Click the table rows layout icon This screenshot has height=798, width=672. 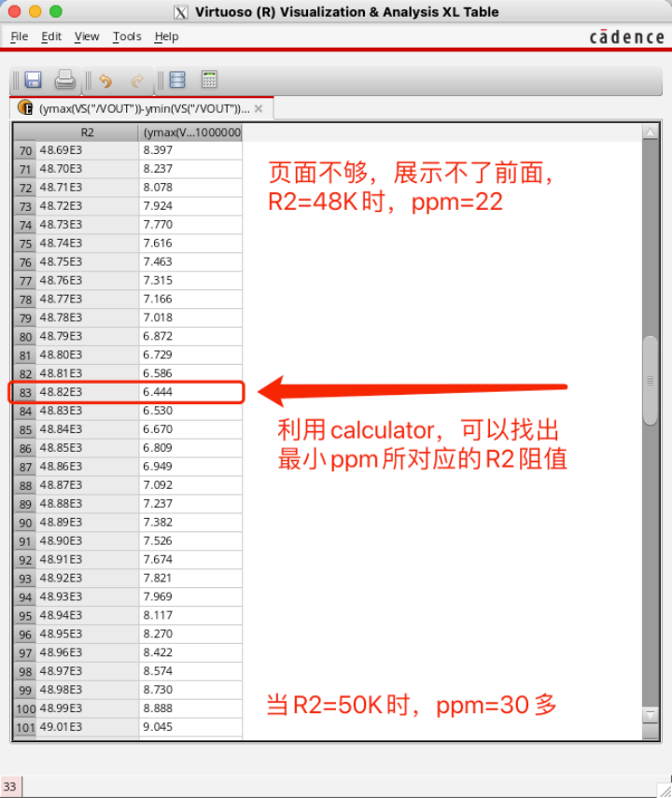[177, 80]
